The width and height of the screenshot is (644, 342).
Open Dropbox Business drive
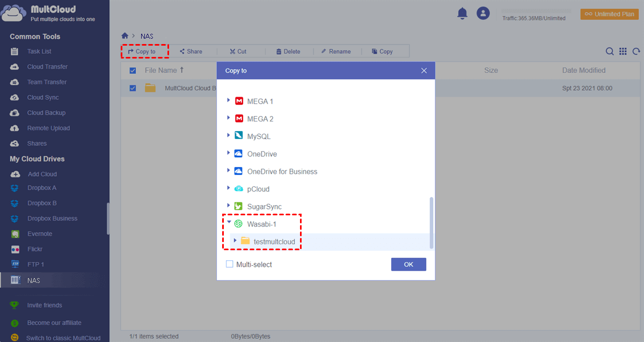tap(52, 219)
